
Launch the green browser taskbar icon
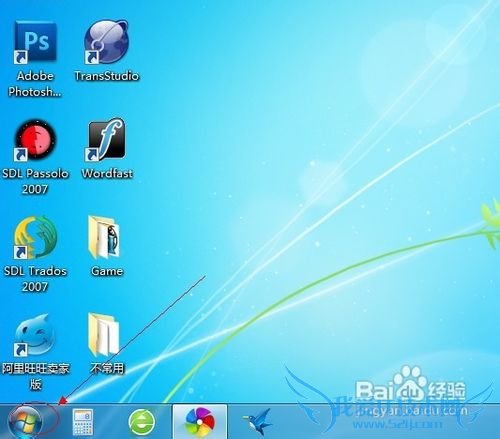[142, 422]
